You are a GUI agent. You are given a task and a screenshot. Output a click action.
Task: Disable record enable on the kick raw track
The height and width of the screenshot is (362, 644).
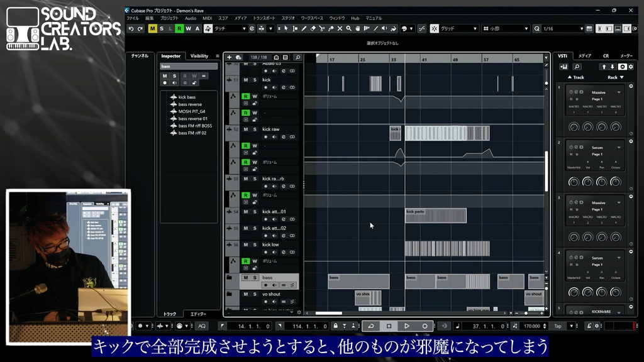[x=265, y=136]
